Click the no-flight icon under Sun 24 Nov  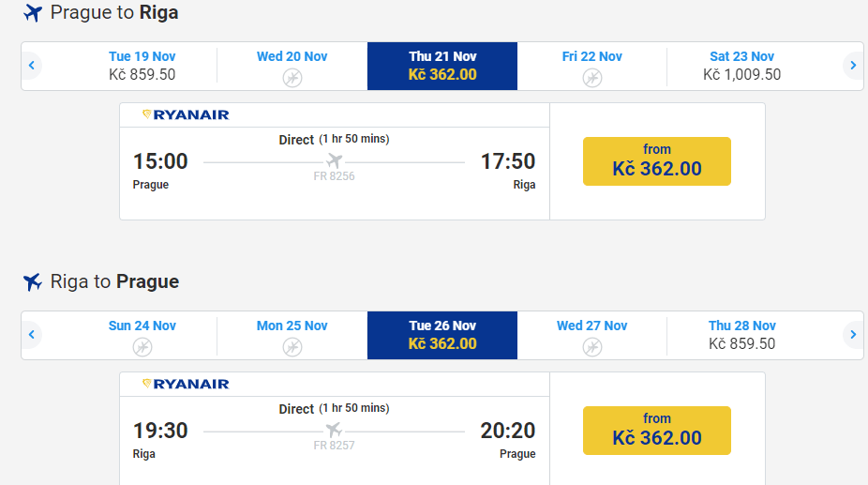coord(142,347)
